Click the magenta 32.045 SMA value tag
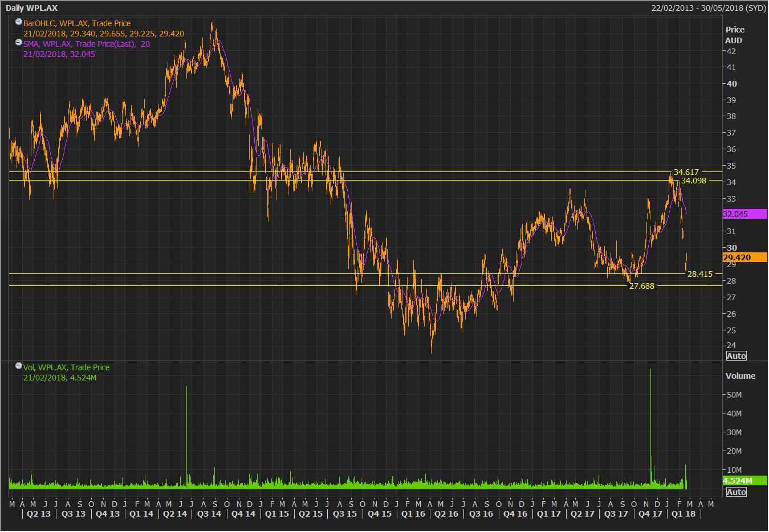This screenshot has height=532, width=769. coord(744,214)
